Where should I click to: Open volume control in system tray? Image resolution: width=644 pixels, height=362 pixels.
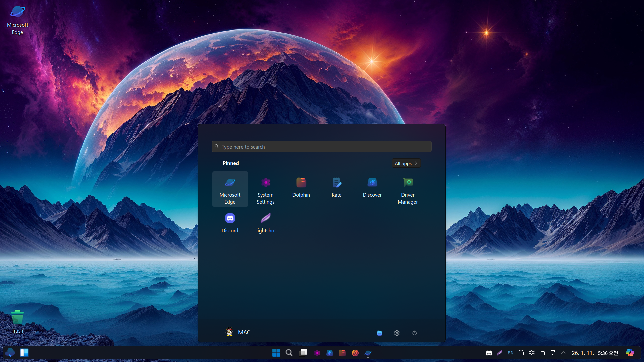(x=532, y=353)
